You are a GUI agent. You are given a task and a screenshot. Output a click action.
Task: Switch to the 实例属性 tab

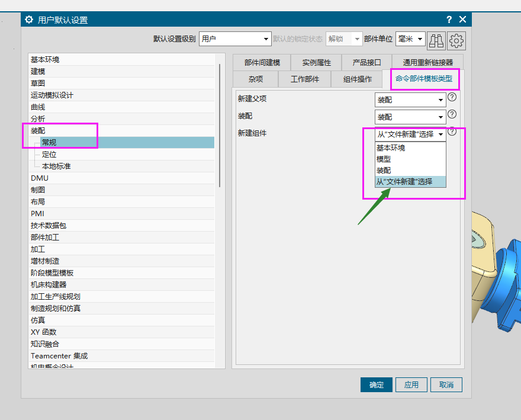pyautogui.click(x=316, y=63)
